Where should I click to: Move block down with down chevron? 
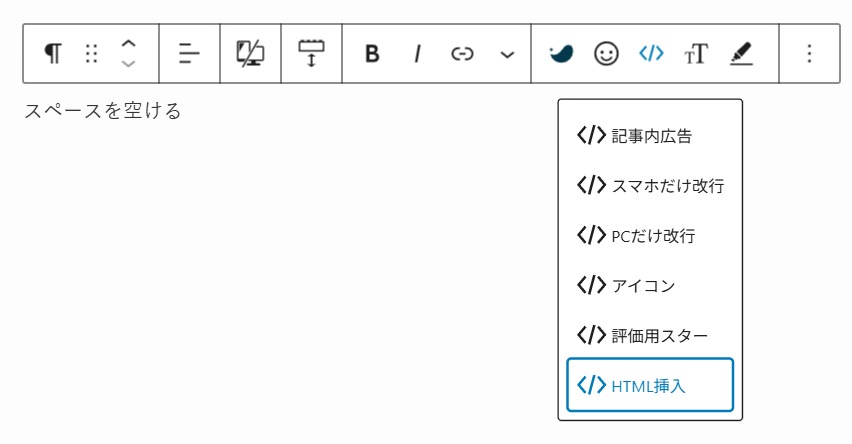point(128,64)
